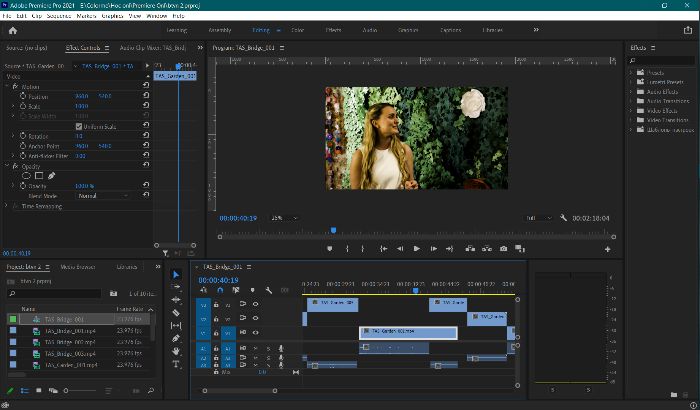Screen dimensions: 700x410
Task: Export frame with camera icon
Action: [504, 249]
